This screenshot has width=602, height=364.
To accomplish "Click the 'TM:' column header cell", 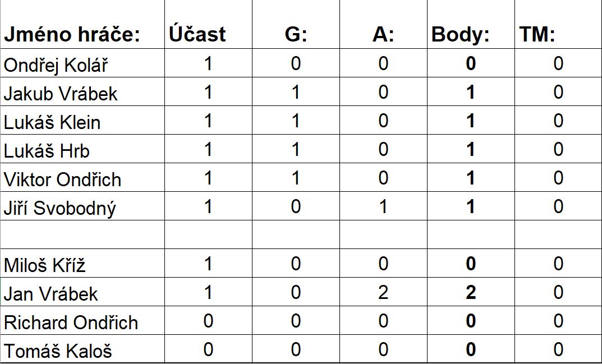I will tap(537, 35).
